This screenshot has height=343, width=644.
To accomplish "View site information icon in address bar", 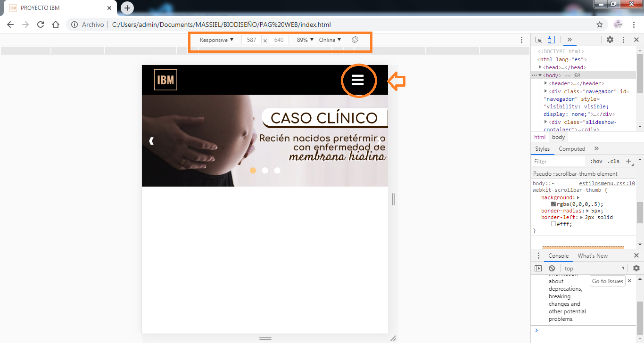I will (x=74, y=24).
